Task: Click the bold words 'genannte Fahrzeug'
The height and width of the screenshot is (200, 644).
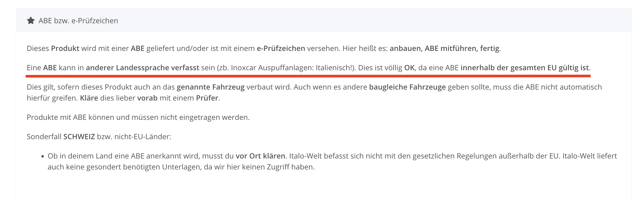Action: coord(211,87)
